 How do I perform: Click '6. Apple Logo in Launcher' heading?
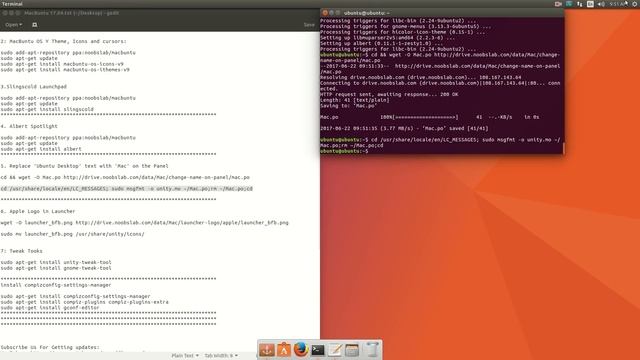point(38,211)
